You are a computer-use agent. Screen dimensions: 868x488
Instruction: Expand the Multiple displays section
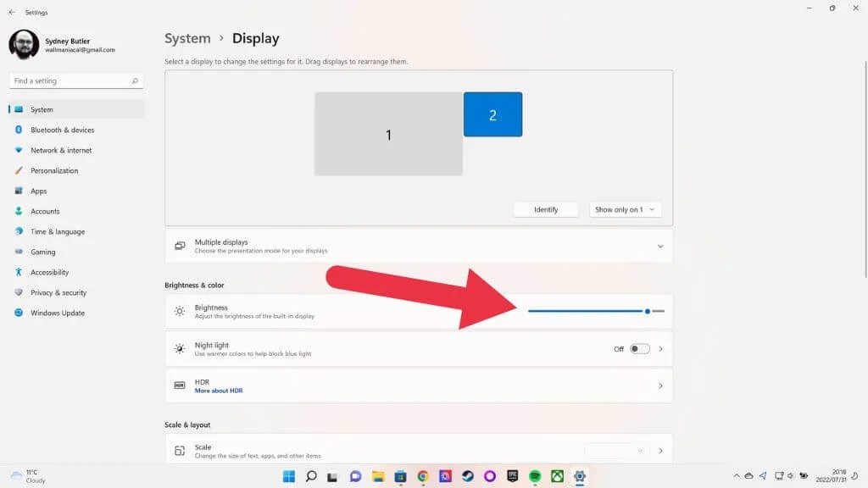(x=659, y=245)
